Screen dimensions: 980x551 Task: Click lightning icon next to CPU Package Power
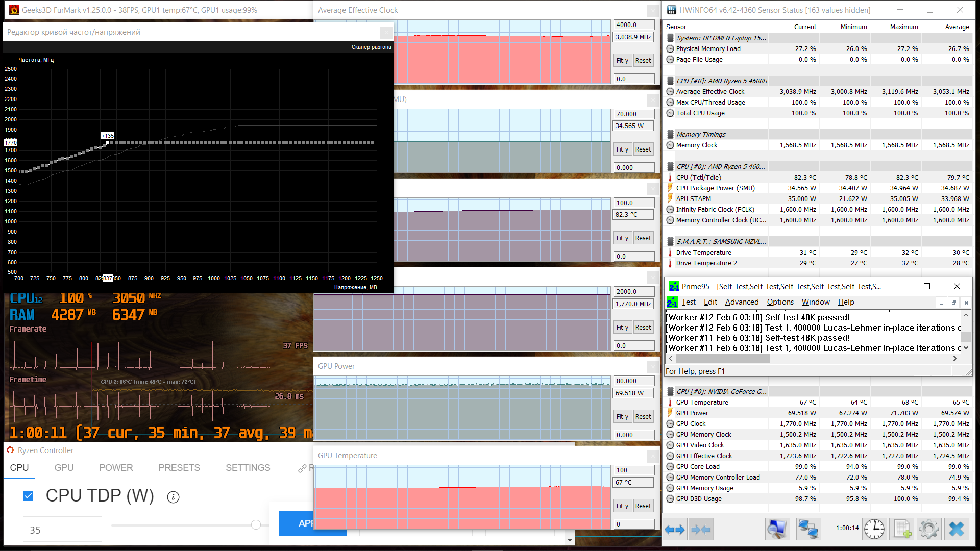click(670, 188)
